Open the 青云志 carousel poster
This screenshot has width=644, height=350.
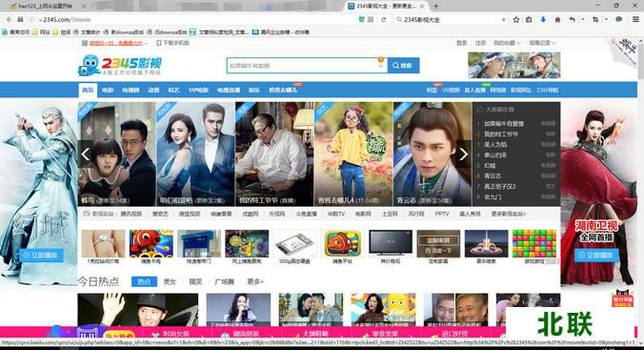click(433, 154)
